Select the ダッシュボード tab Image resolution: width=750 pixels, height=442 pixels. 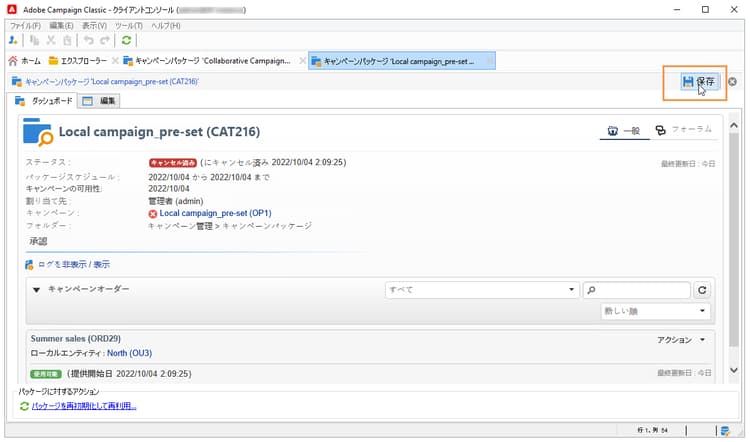44,101
